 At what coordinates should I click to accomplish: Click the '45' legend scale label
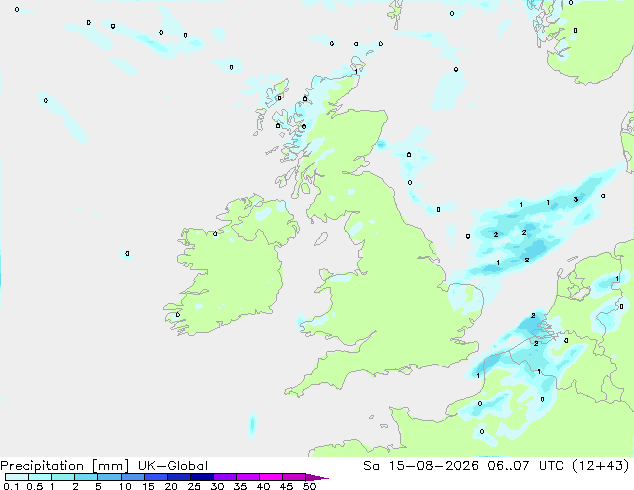pyautogui.click(x=286, y=486)
